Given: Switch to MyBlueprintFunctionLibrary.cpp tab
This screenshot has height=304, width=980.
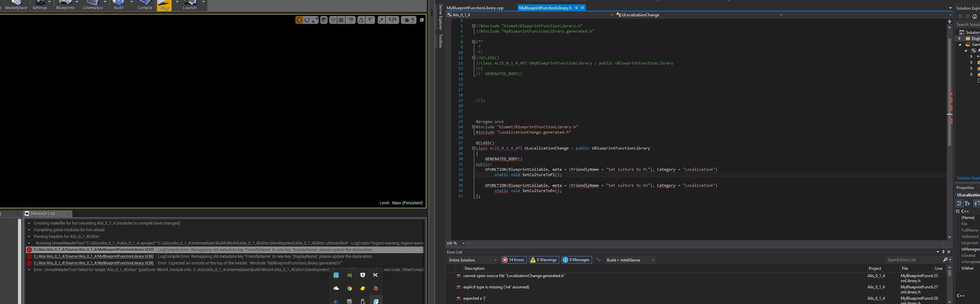Looking at the screenshot, I should tap(475, 8).
